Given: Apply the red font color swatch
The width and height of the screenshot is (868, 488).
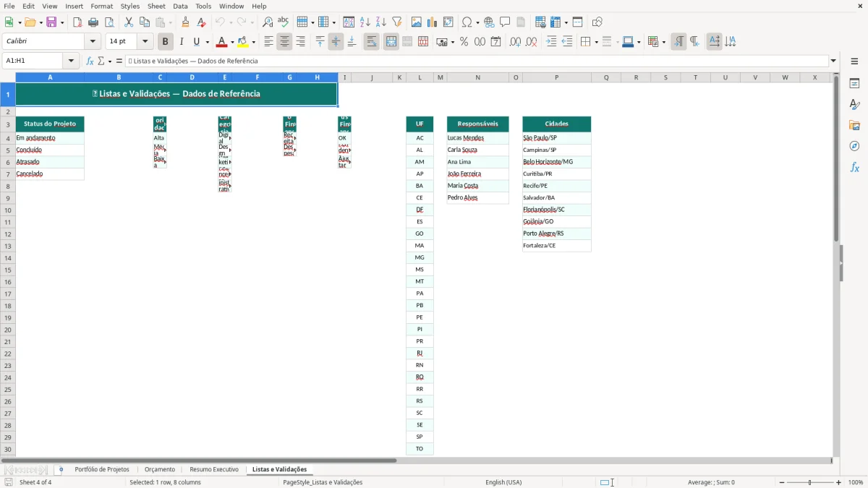Looking at the screenshot, I should pos(222,42).
